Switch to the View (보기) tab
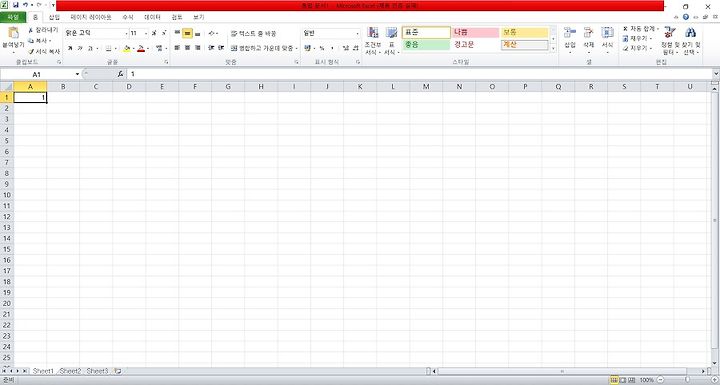Screen dimensions: 720x385 [x=198, y=17]
